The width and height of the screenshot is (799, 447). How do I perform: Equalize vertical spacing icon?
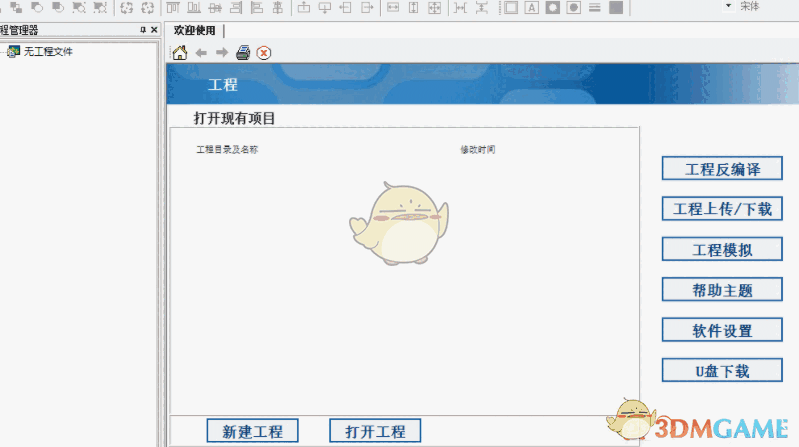click(x=482, y=8)
